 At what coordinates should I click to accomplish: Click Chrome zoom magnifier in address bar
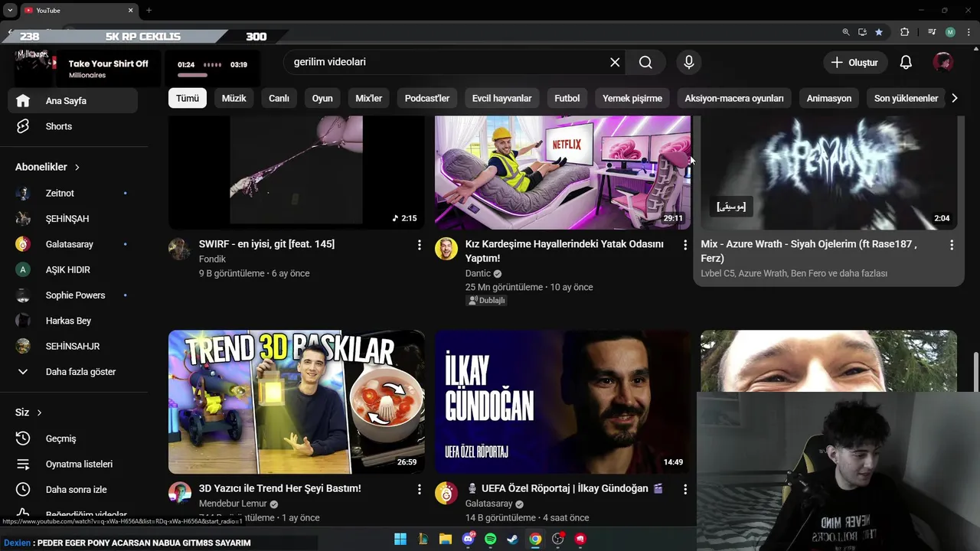pos(846,32)
